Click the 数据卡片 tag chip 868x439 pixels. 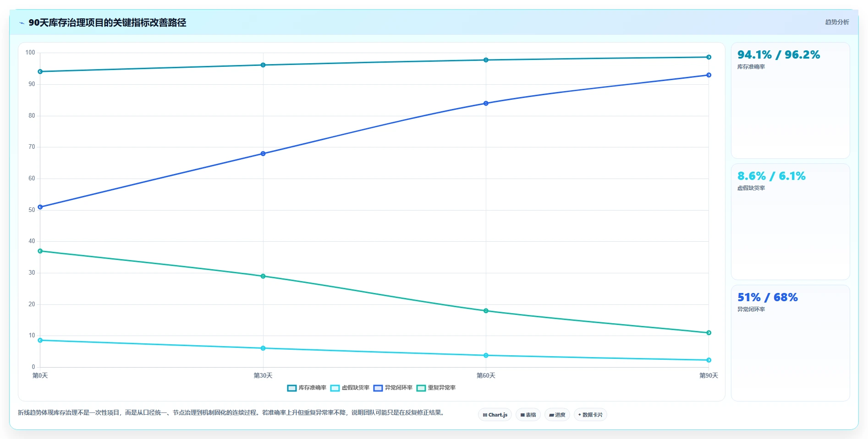tap(590, 415)
